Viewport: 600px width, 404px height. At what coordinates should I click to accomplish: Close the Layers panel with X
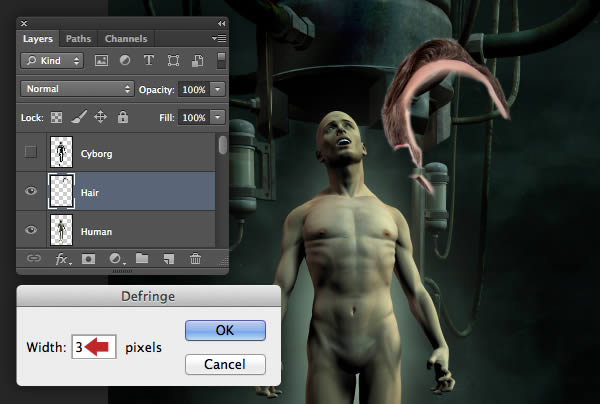24,23
